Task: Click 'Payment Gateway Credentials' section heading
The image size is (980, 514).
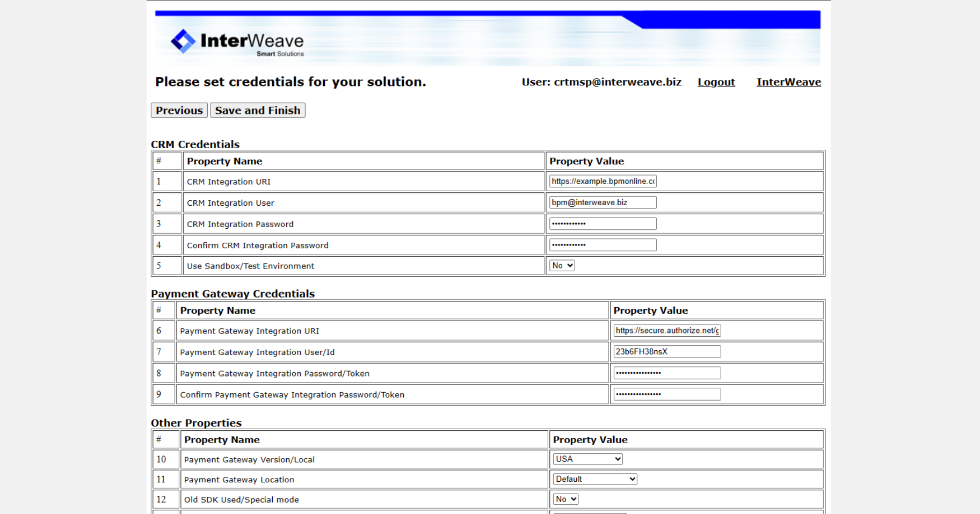Action: (x=233, y=294)
